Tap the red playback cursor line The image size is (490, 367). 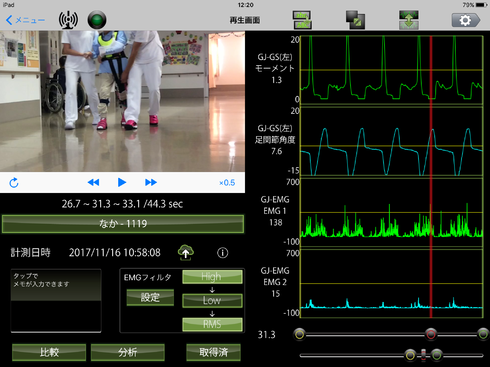[x=431, y=177]
